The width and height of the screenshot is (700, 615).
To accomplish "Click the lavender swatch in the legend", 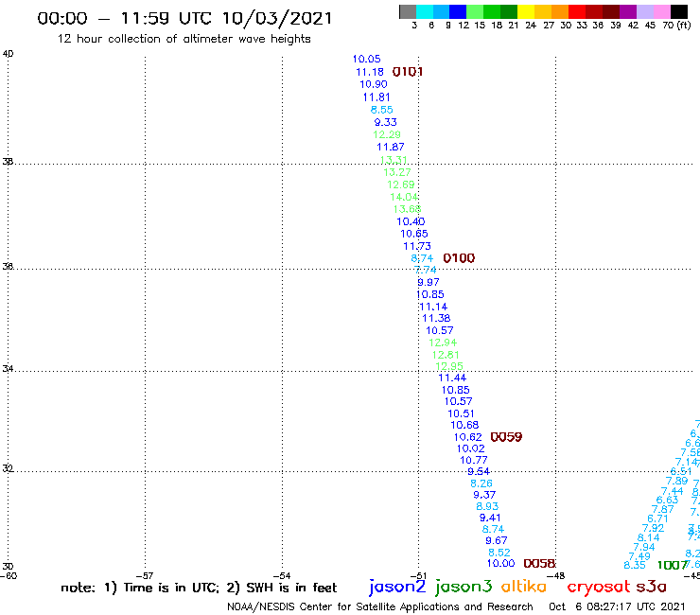I will coord(644,11).
